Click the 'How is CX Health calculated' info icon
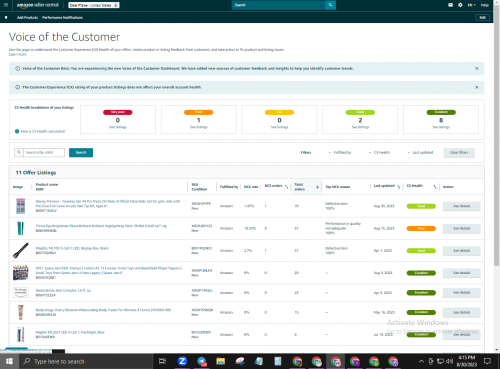The width and height of the screenshot is (500, 369). pyautogui.click(x=17, y=131)
